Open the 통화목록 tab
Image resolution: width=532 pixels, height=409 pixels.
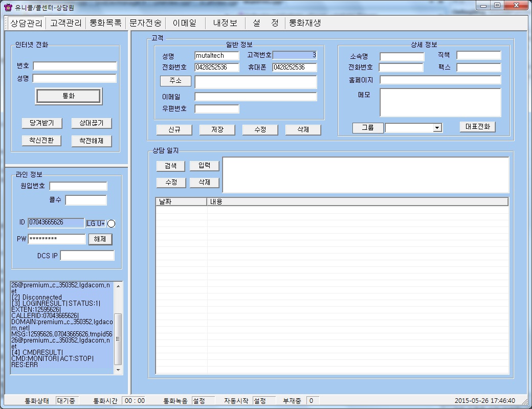(x=105, y=23)
